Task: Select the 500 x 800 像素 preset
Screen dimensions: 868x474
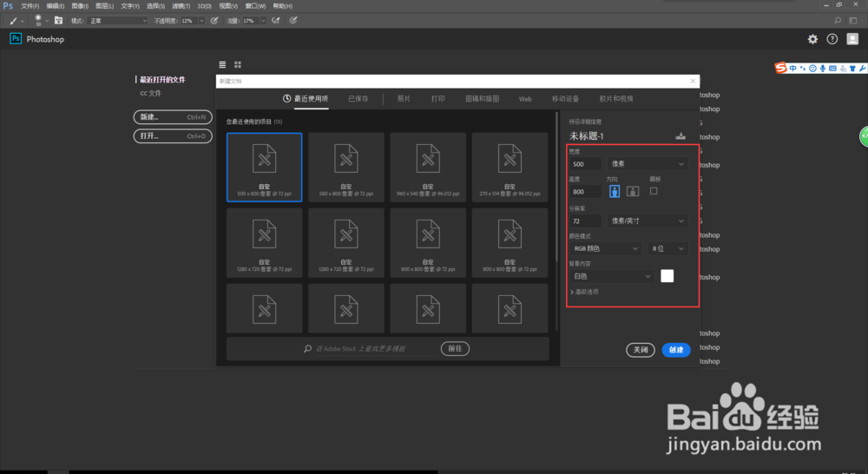Action: (x=265, y=168)
